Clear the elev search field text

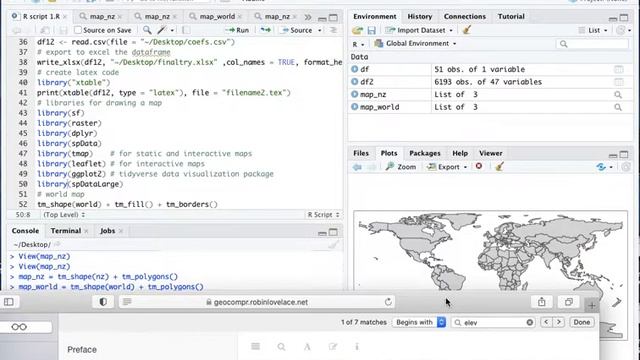(529, 322)
